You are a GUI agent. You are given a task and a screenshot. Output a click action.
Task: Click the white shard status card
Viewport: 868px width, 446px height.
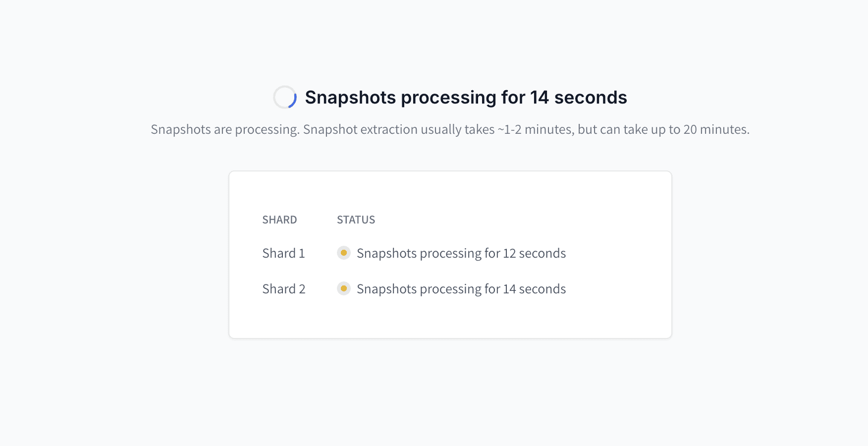pyautogui.click(x=450, y=255)
